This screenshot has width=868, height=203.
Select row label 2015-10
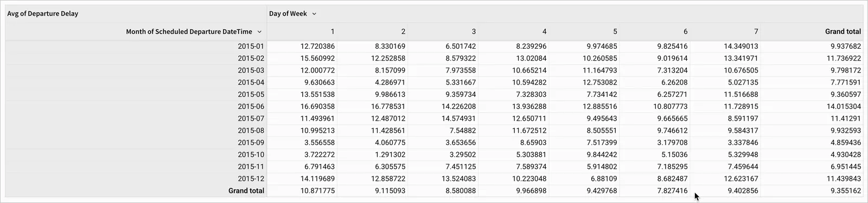(251, 154)
